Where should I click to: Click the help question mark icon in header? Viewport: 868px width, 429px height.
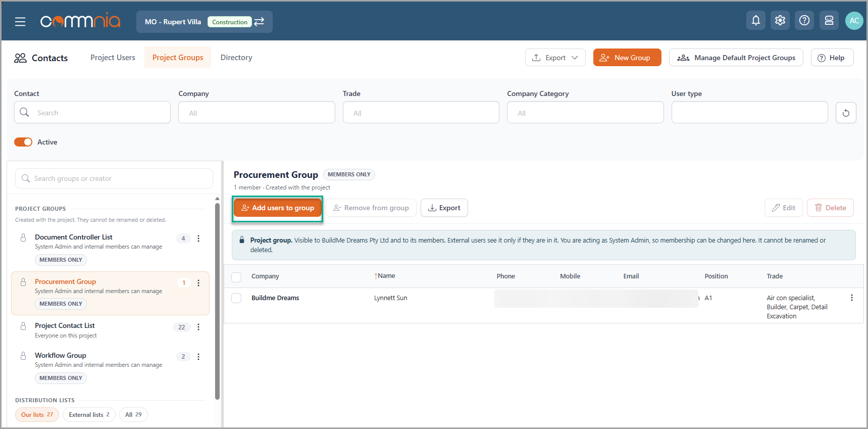pos(804,21)
